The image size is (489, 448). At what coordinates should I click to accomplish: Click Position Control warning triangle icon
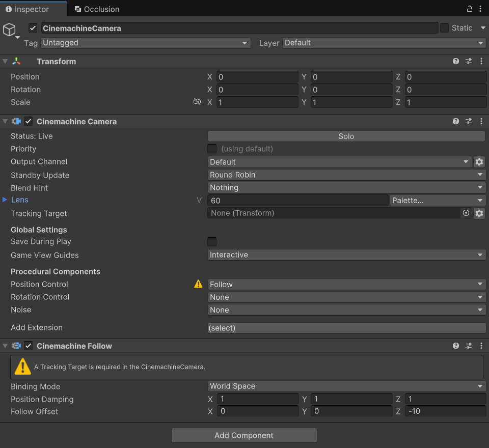point(198,284)
